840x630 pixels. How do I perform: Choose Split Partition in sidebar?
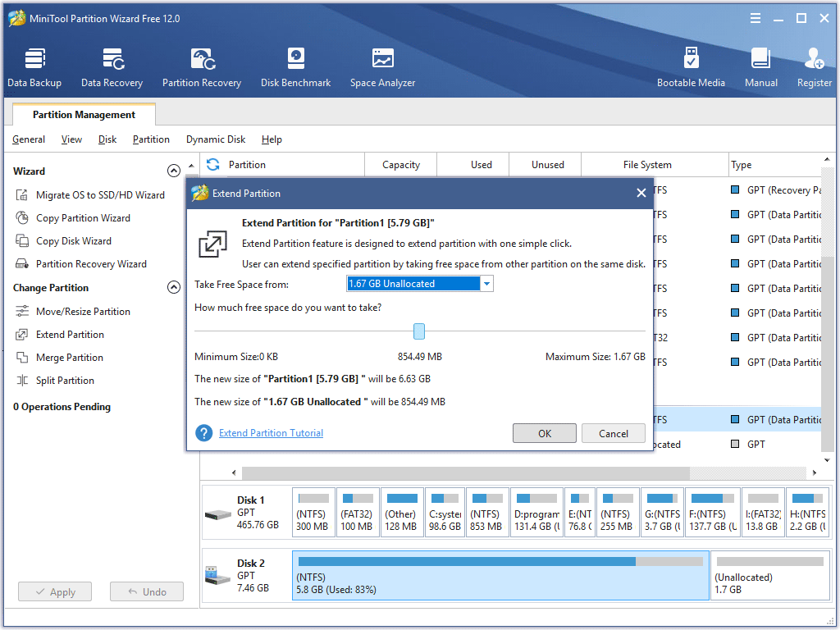tap(65, 381)
